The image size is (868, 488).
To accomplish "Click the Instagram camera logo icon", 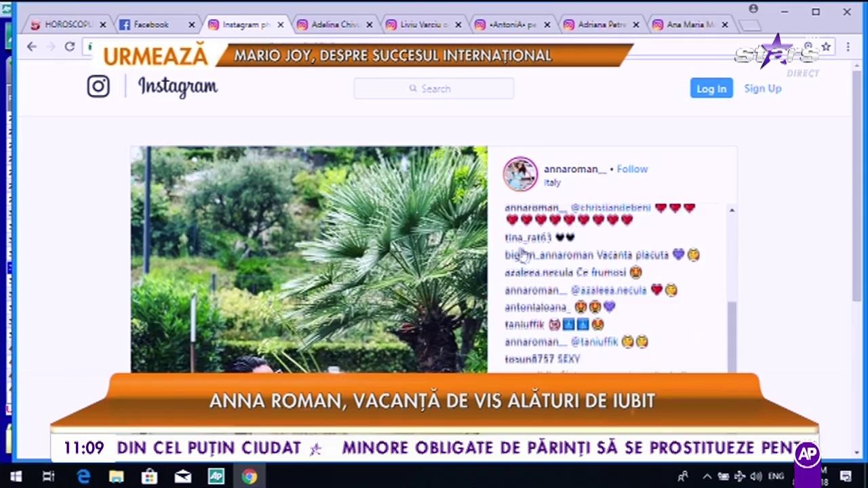I will coord(98,86).
